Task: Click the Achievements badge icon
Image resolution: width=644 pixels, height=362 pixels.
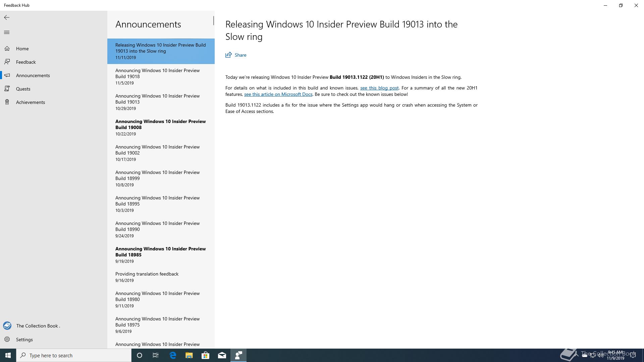Action: (7, 102)
